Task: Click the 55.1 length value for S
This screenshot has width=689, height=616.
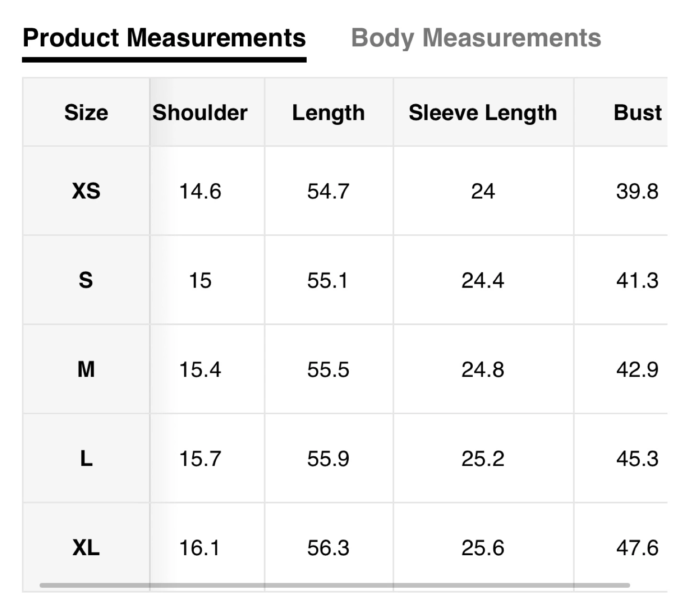Action: coord(328,280)
